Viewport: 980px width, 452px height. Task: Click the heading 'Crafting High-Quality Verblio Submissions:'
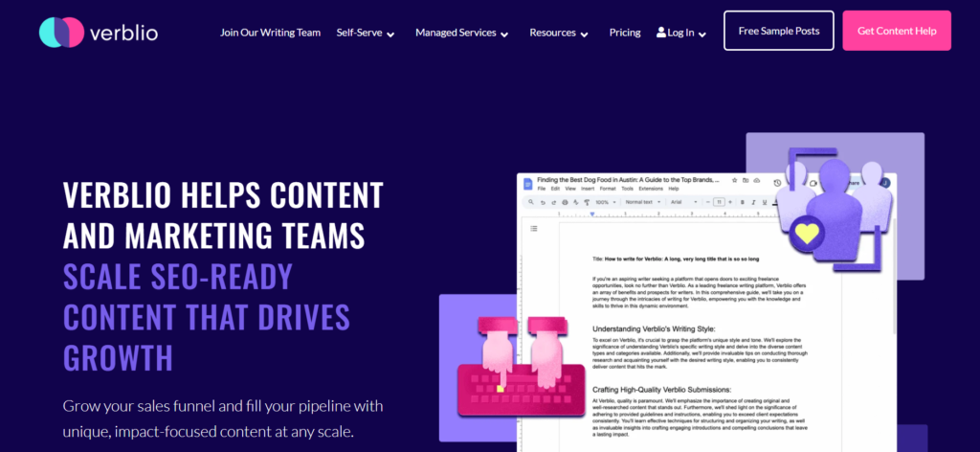[x=661, y=390]
